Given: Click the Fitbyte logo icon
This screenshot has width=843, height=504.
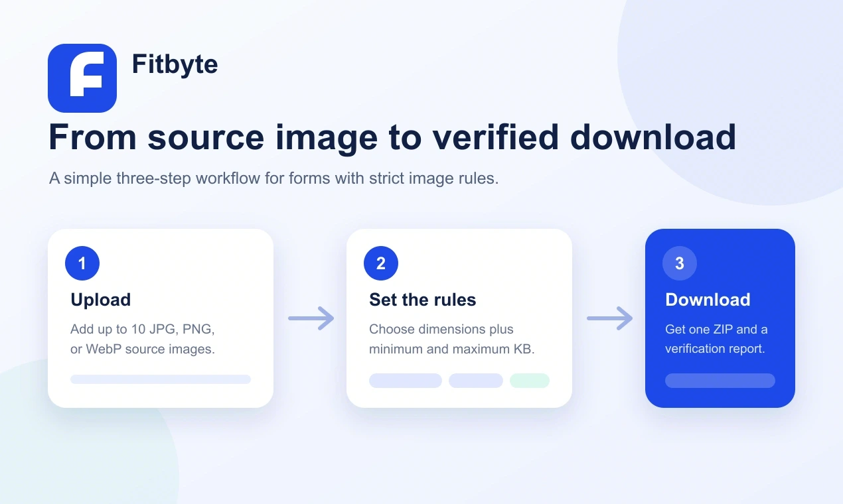Looking at the screenshot, I should (82, 78).
